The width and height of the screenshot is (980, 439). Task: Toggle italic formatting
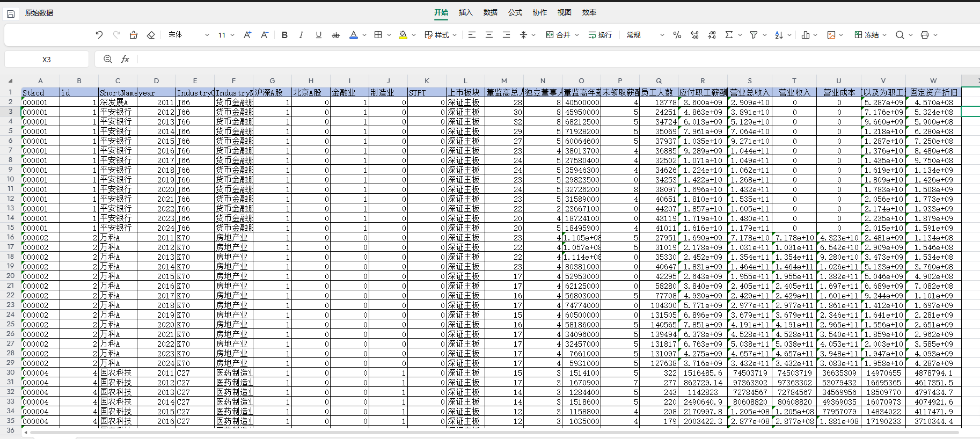[301, 35]
